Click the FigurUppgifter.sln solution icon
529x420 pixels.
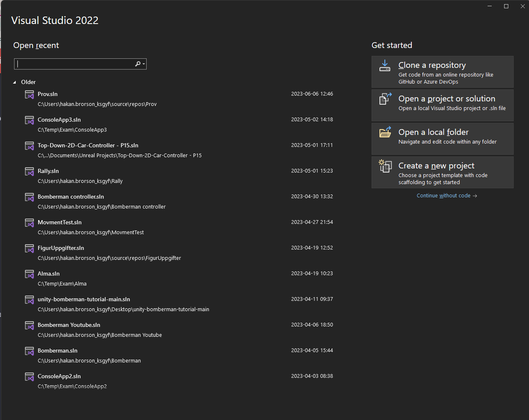coord(29,249)
